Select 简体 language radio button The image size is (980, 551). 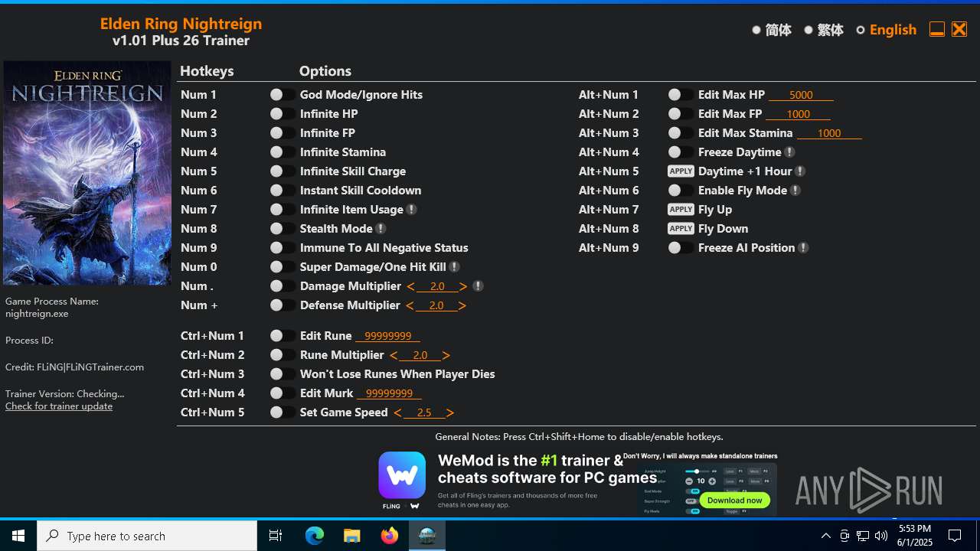(756, 30)
